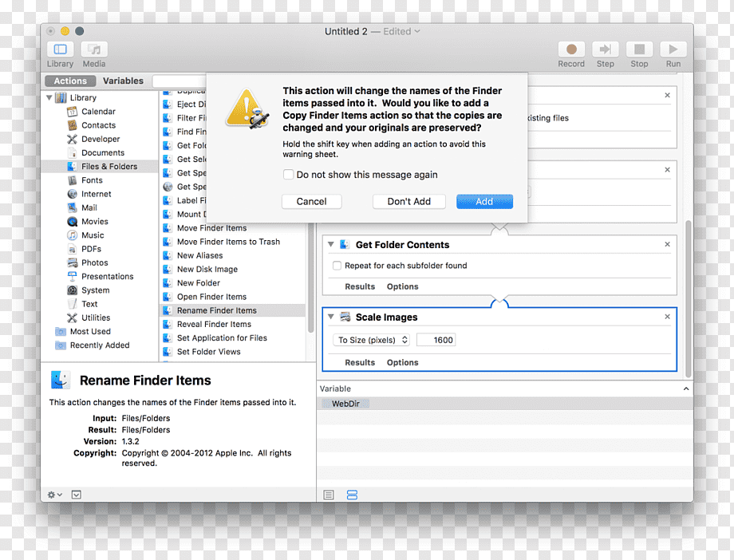Image resolution: width=734 pixels, height=560 pixels.
Task: Show the variables view icon
Action: [352, 495]
